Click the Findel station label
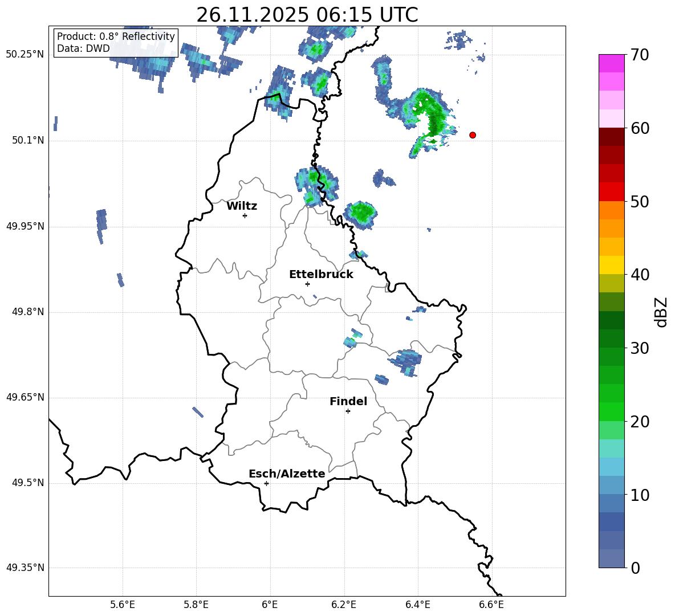The height and width of the screenshot is (616, 675). coord(348,401)
